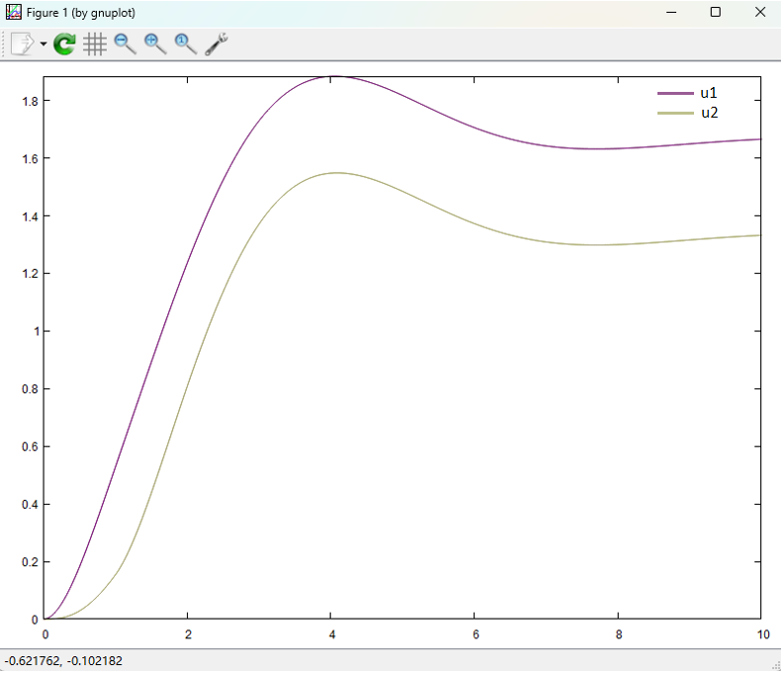This screenshot has height=673, width=784.
Task: Click the zoom out magnifier icon
Action: [125, 43]
